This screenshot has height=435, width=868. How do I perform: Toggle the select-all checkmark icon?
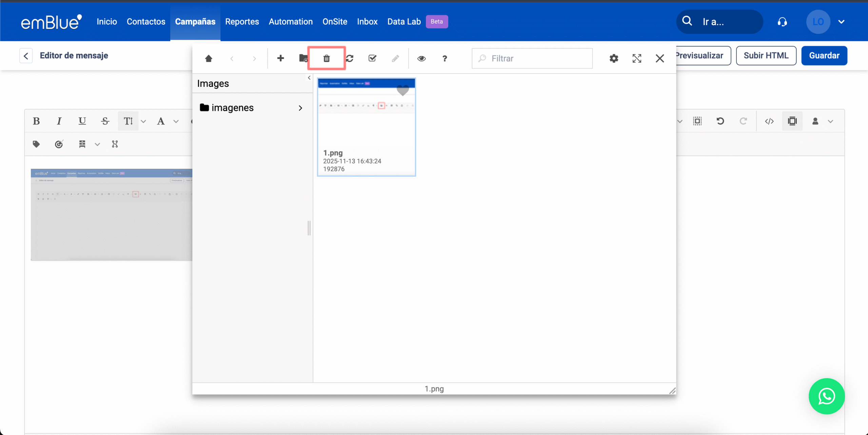[x=372, y=58]
